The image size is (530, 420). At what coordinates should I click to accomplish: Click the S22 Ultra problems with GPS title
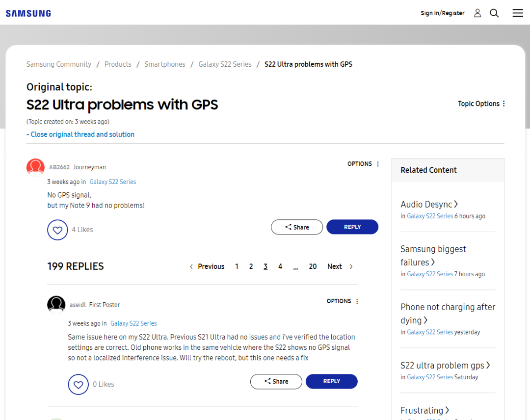(122, 105)
